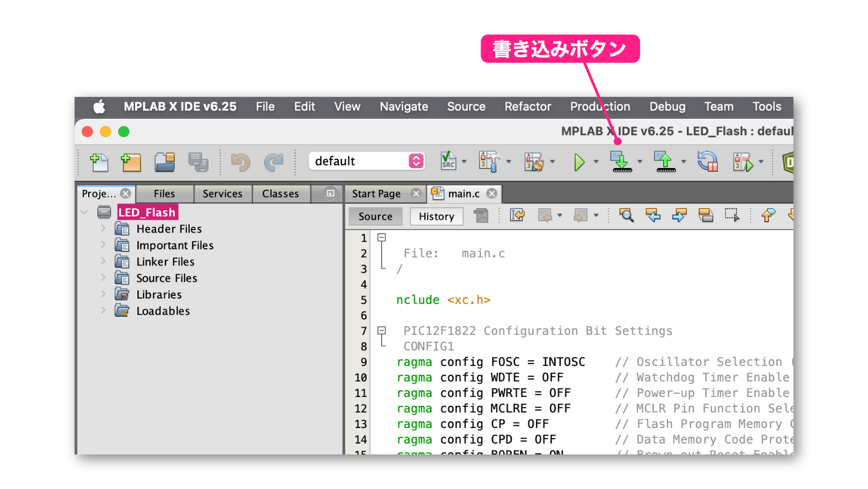Click the Read Device Memory icon
Viewport: 868px width, 489px height.
(x=664, y=162)
